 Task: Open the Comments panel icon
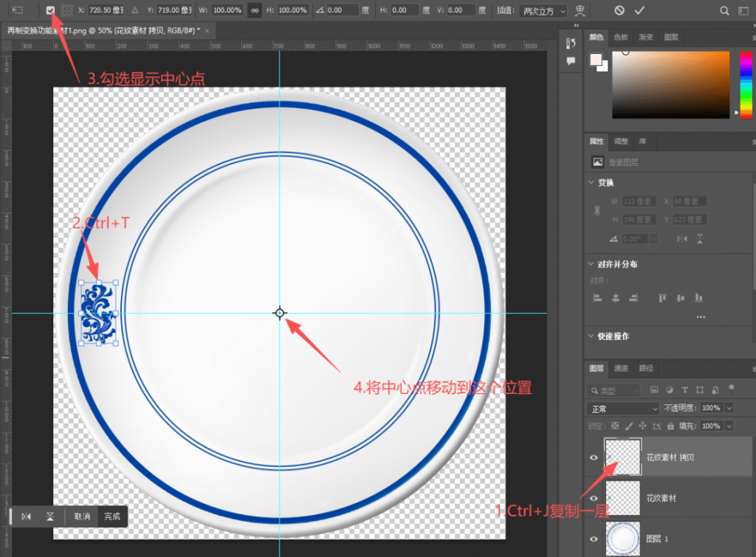[x=571, y=61]
